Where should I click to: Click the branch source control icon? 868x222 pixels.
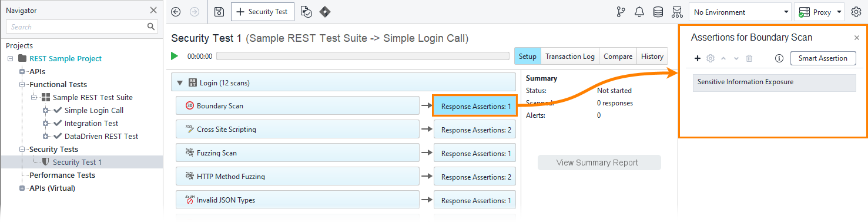point(621,12)
